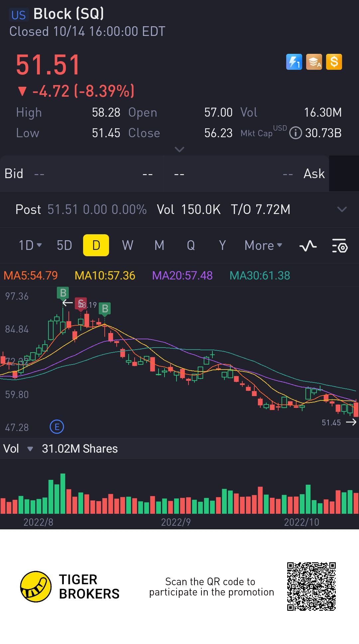The height and width of the screenshot is (644, 359).
Task: Switch to the Q quarterly chart tab
Action: (x=191, y=245)
